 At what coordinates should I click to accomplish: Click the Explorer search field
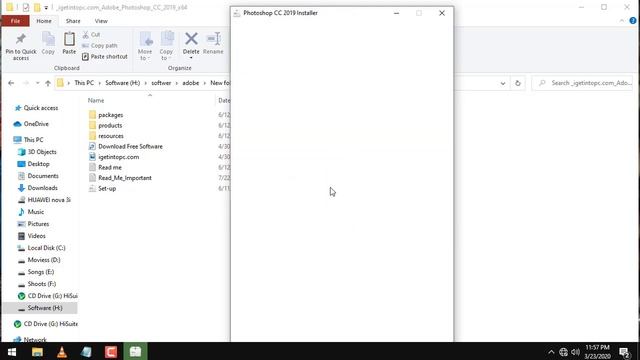pos(582,83)
